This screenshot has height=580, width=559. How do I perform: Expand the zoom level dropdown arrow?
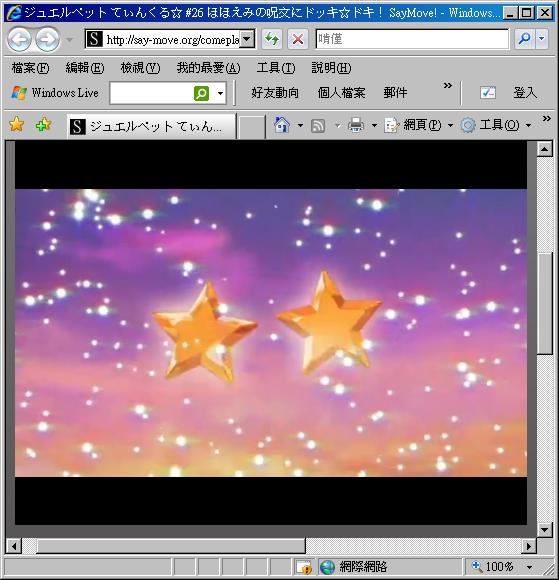click(x=529, y=567)
